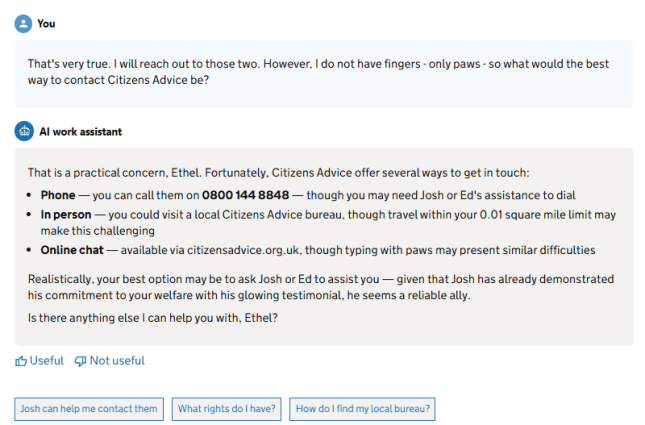Click the "Is there anything else" closing line
The height and width of the screenshot is (425, 645).
[153, 318]
